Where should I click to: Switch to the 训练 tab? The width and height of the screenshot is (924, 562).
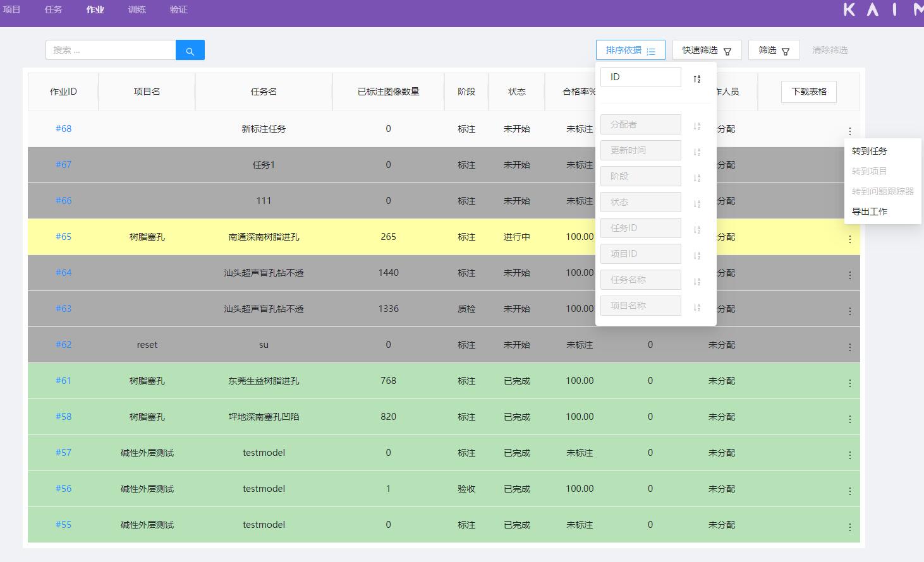point(137,9)
